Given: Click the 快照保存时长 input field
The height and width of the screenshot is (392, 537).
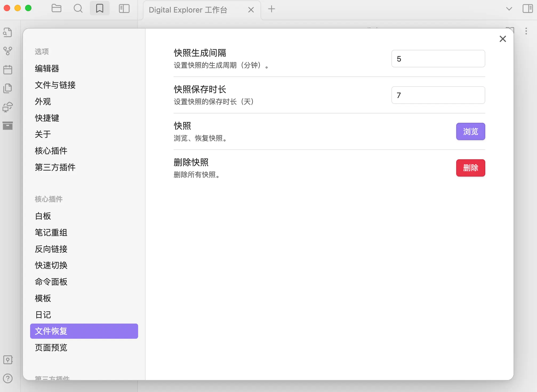Looking at the screenshot, I should (438, 95).
